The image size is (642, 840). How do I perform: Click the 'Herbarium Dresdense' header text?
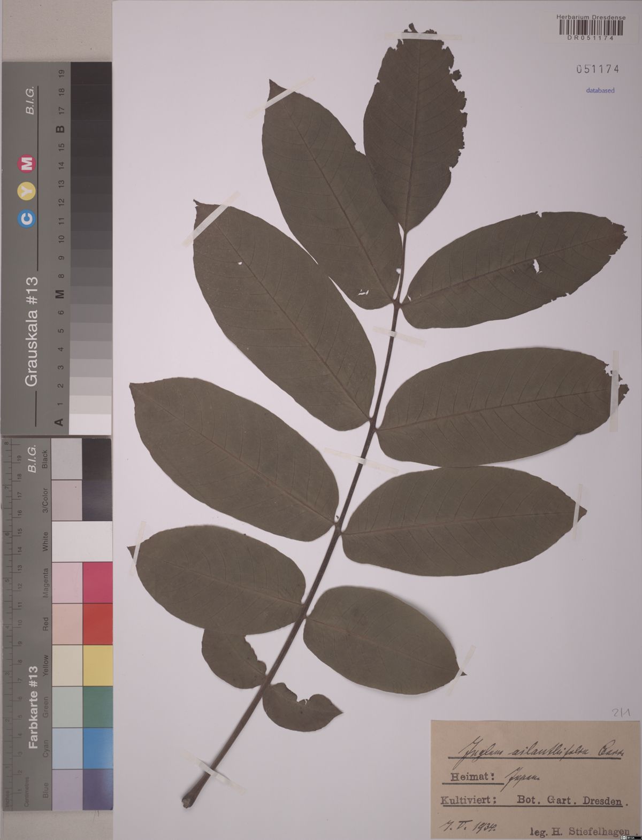591,17
